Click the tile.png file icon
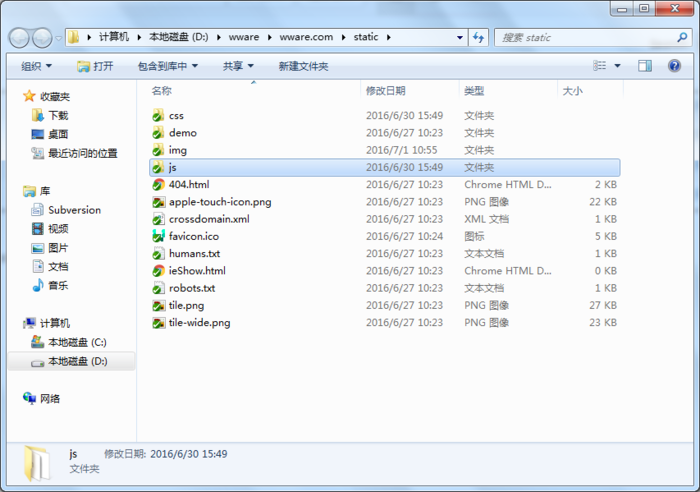This screenshot has height=492, width=700. point(158,305)
